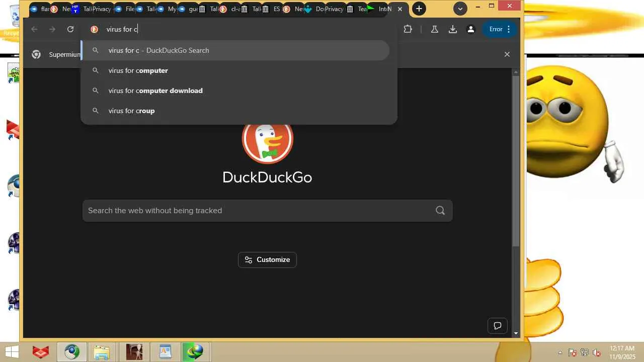The height and width of the screenshot is (362, 644).
Task: Click the magnifier search icon in search box
Action: tap(440, 211)
